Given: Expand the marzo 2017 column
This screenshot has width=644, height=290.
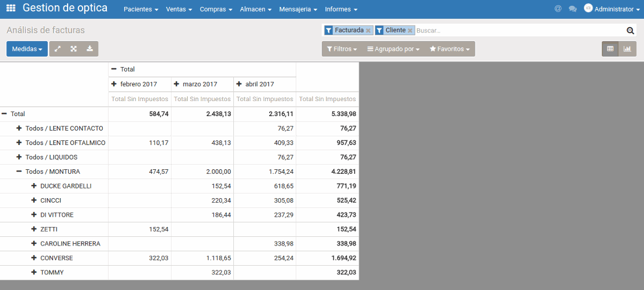Looking at the screenshot, I should [176, 84].
